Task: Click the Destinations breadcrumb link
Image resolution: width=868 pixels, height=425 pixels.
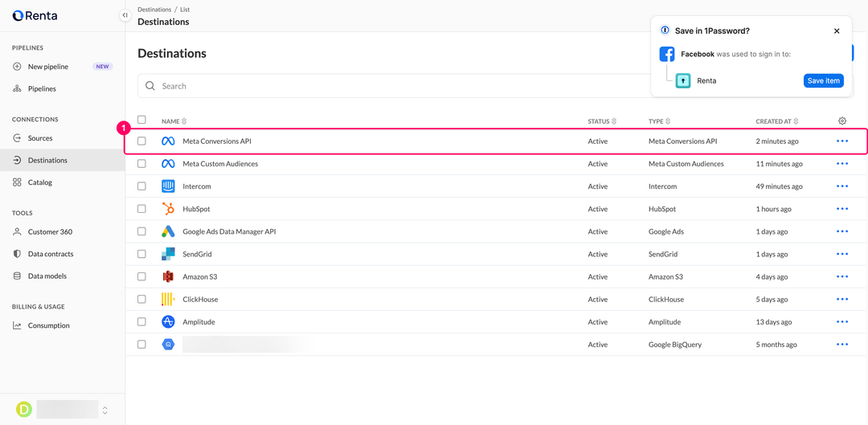Action: (x=154, y=10)
